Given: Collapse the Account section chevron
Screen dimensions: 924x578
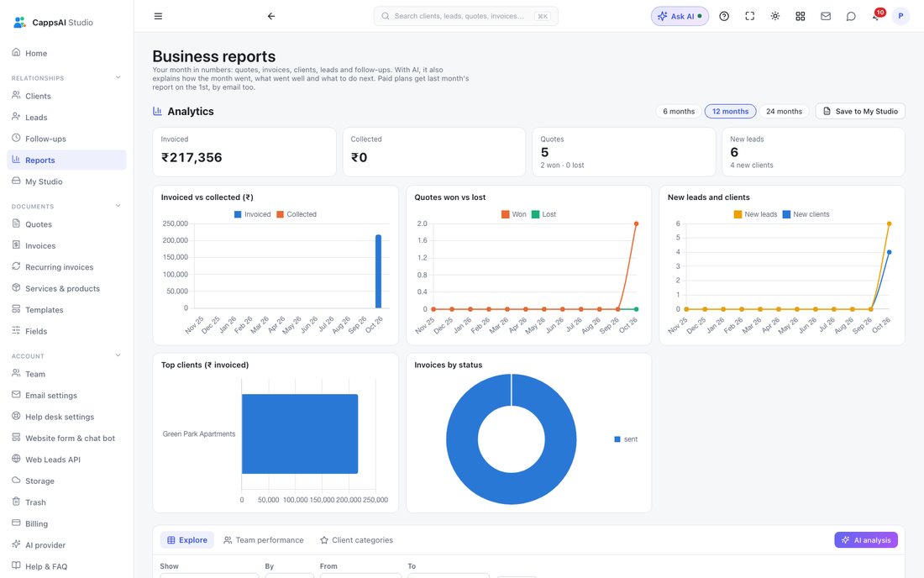Looking at the screenshot, I should [118, 355].
